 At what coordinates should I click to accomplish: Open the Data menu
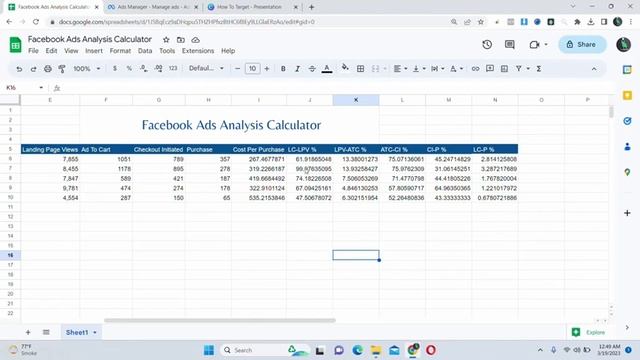(145, 51)
